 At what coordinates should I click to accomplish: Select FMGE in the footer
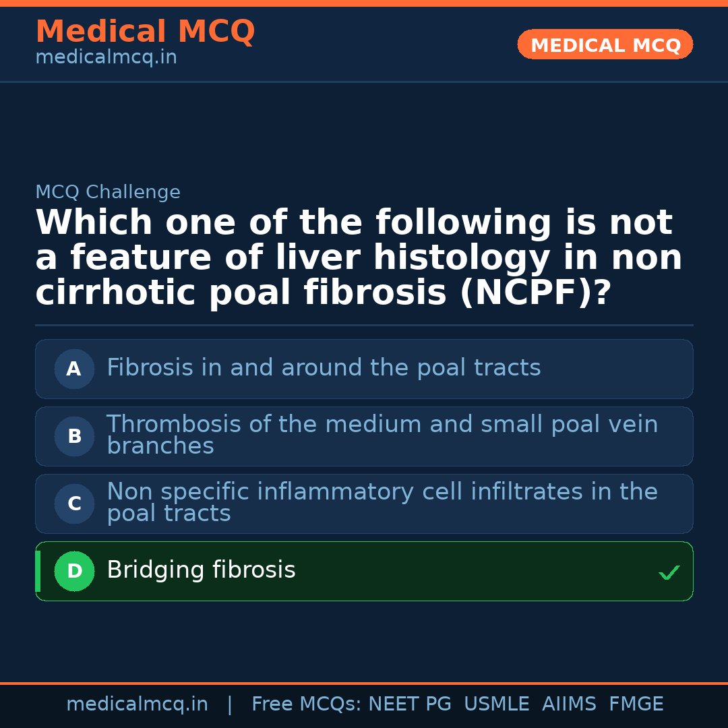click(636, 704)
